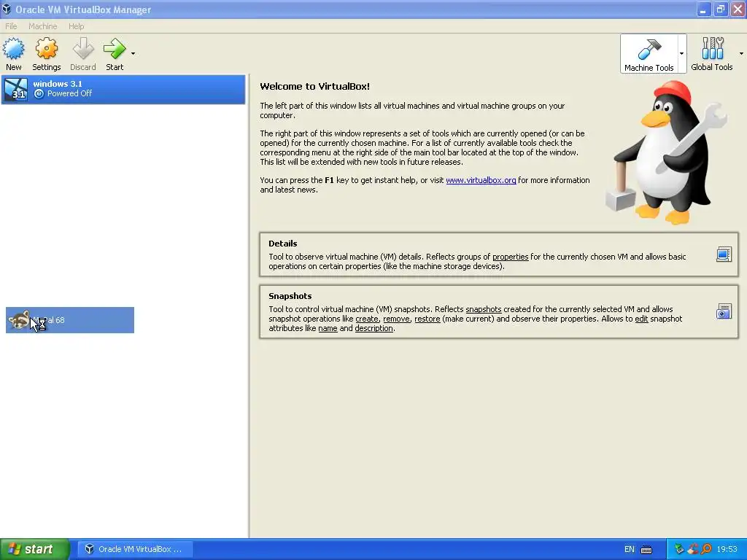Viewport: 747px width, 560px height.
Task: Expand the Global Tools dropdown arrow
Action: [x=741, y=53]
